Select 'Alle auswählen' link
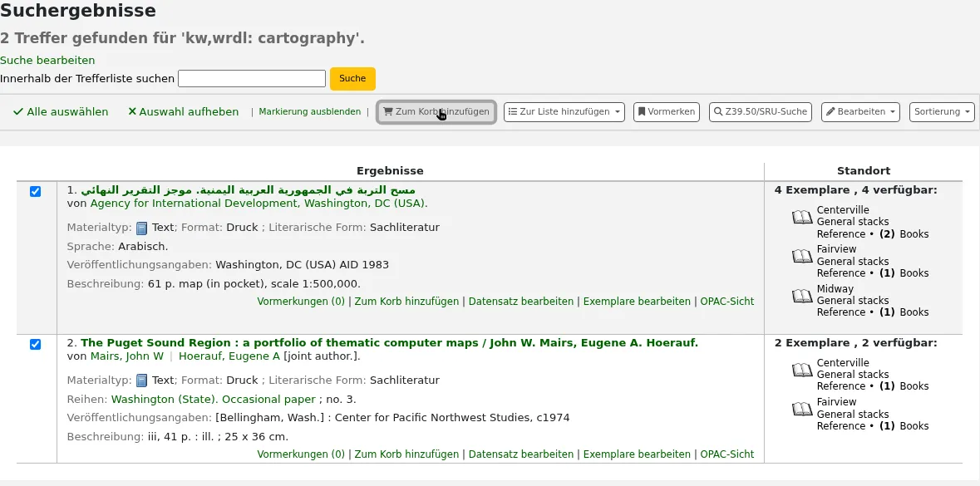This screenshot has width=980, height=486. click(x=61, y=112)
